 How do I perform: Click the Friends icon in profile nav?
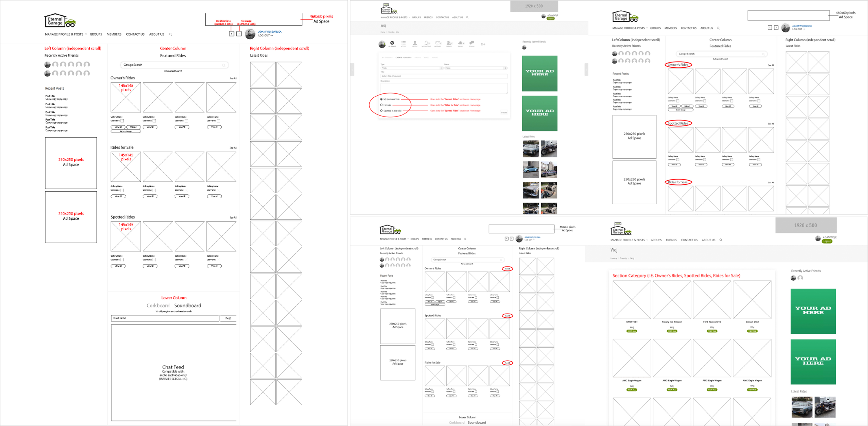coord(449,43)
